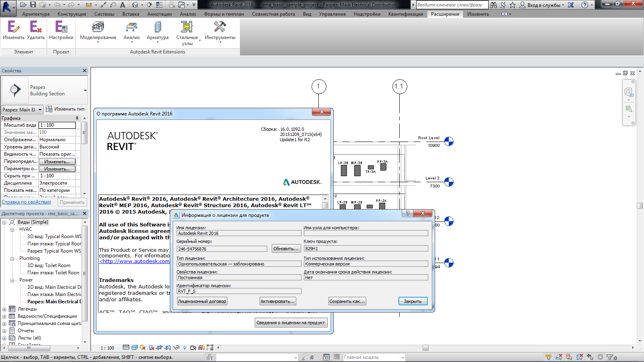Click Сведения о лицензии на продукт button
This screenshot has height=362, width=644.
coord(291,323)
